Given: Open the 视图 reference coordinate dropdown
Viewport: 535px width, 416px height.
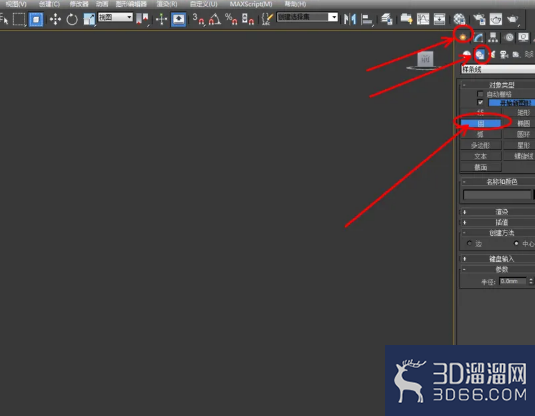Looking at the screenshot, I should tap(115, 17).
